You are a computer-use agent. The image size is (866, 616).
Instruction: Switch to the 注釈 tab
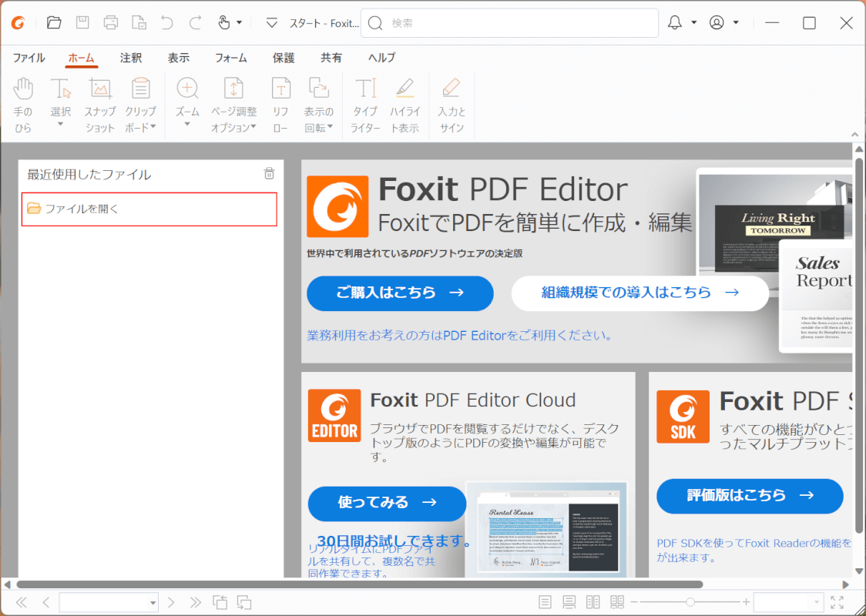click(131, 58)
